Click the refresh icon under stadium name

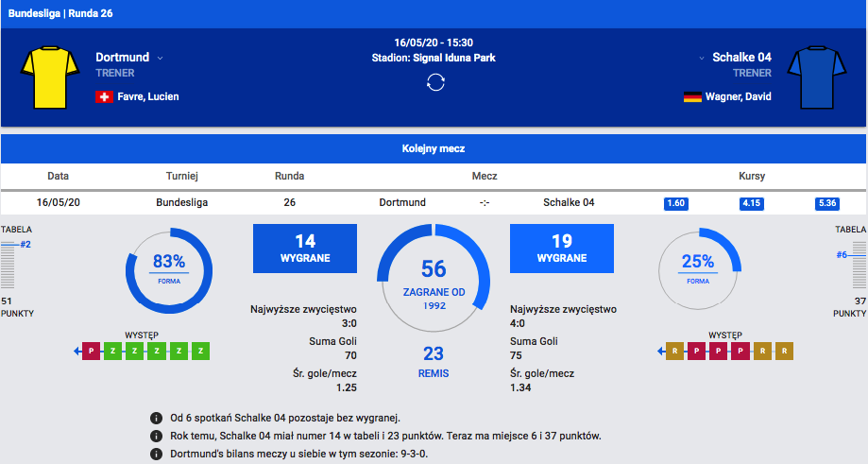[x=435, y=82]
